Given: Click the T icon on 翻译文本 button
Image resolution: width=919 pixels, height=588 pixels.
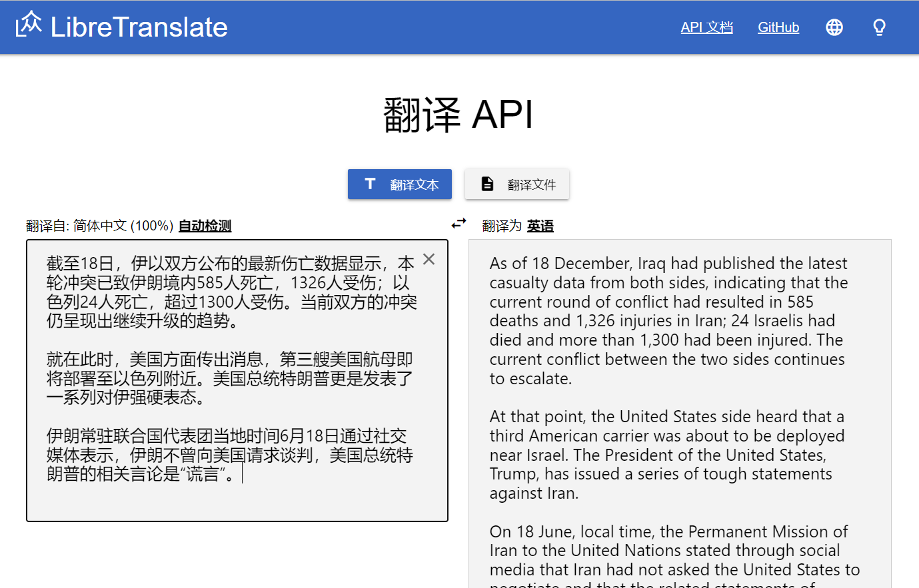Looking at the screenshot, I should click(x=370, y=184).
